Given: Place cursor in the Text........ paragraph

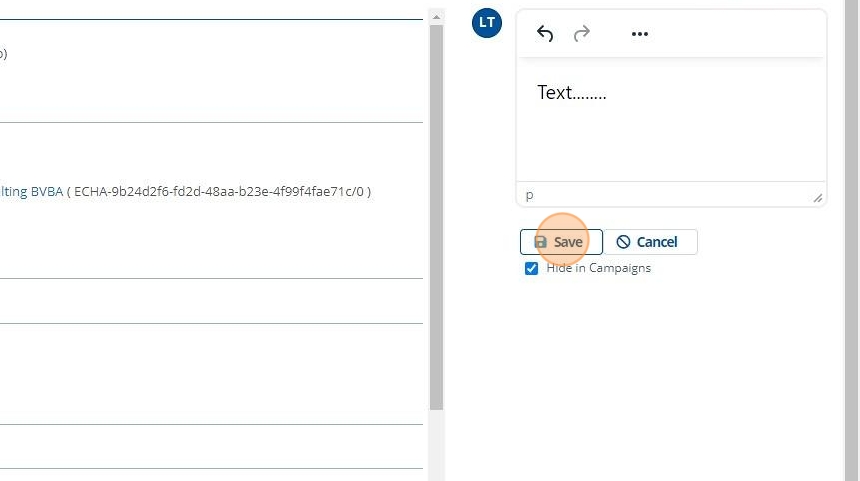Looking at the screenshot, I should pos(571,93).
